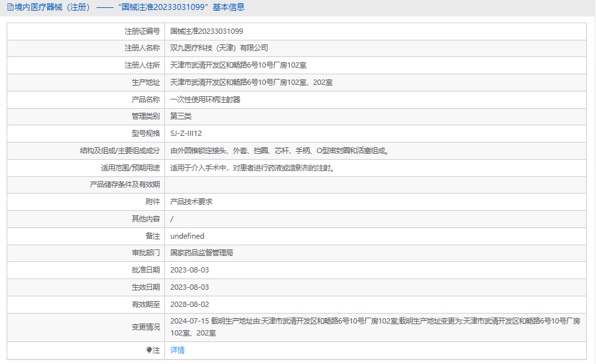Screen dimensions: 596x364
Task: Click the 产品储存条件及有效期 label
Action: 125,185
